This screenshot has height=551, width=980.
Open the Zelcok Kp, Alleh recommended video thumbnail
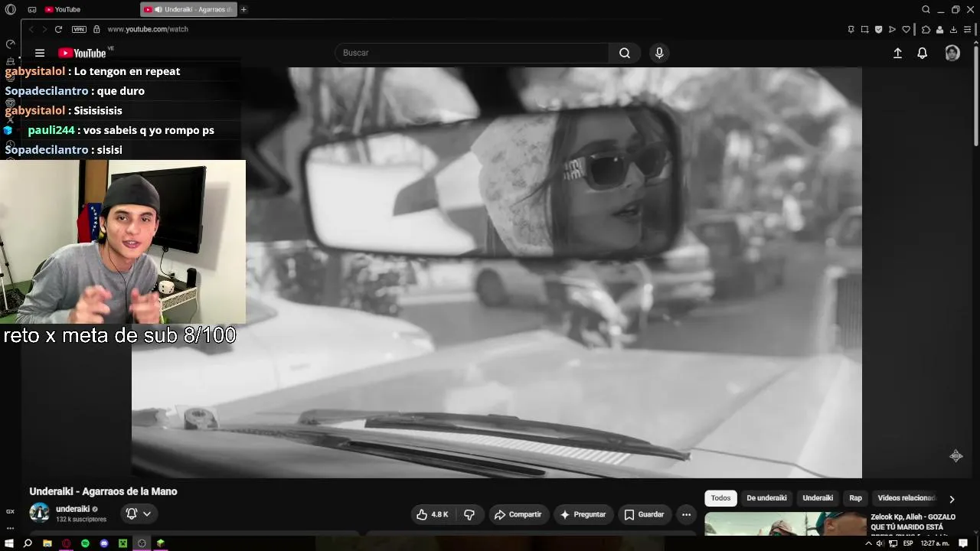tap(785, 523)
